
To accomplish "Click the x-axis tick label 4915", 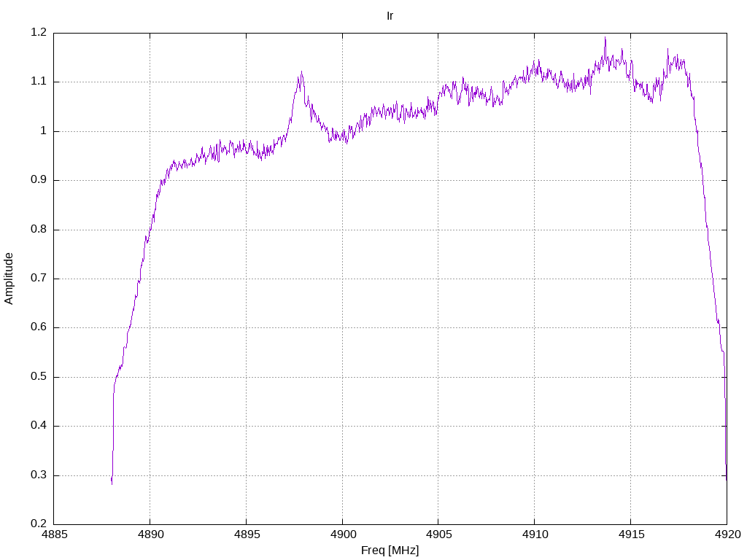I will 631,534.
